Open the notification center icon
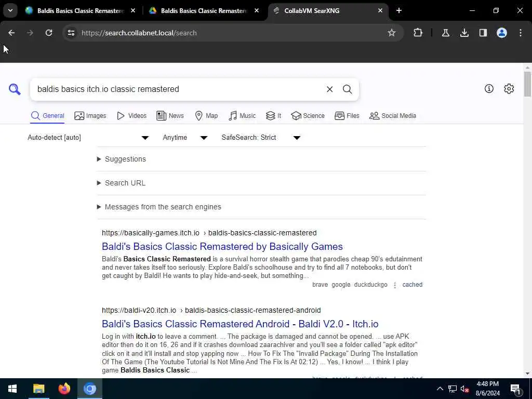Viewport: 532px width, 399px height. pyautogui.click(x=516, y=389)
